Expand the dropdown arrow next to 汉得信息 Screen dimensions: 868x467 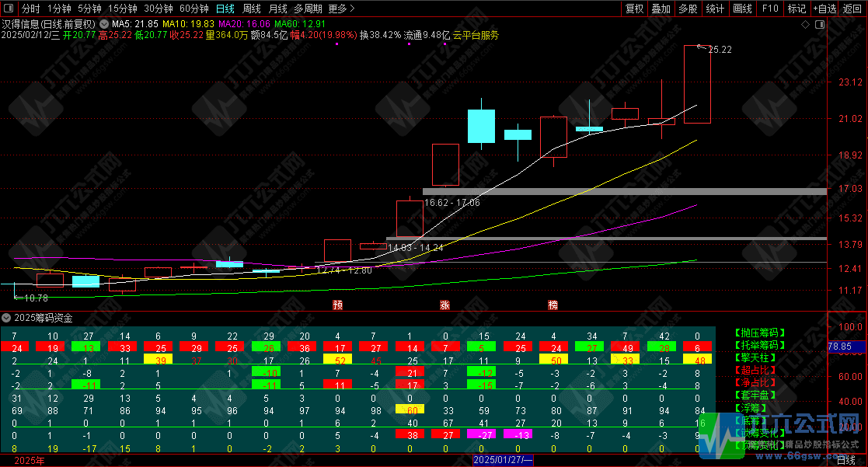pyautogui.click(x=104, y=24)
